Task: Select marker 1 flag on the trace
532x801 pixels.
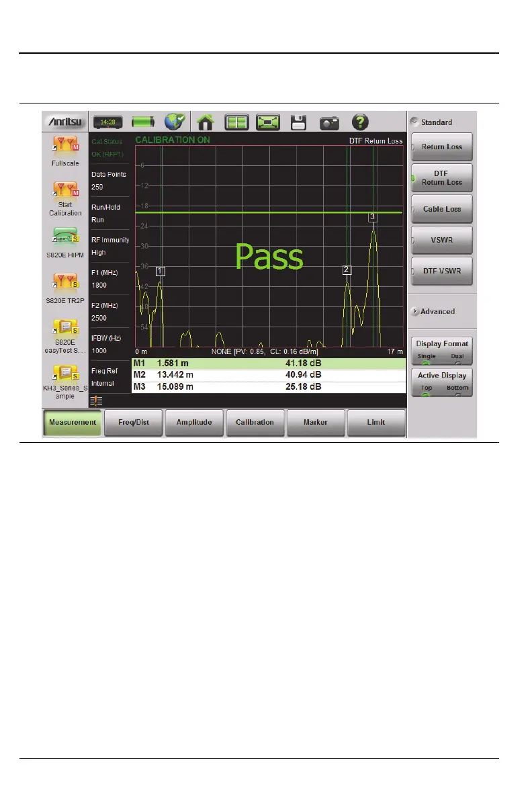Action: coord(161,271)
